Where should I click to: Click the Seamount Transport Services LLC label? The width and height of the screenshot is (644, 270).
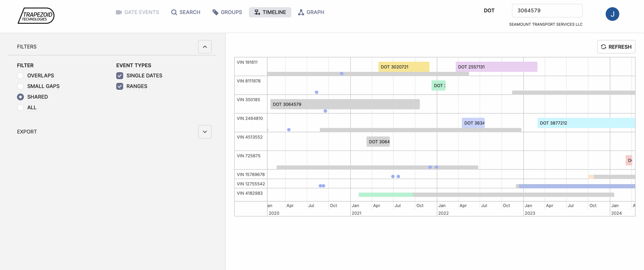(x=545, y=24)
